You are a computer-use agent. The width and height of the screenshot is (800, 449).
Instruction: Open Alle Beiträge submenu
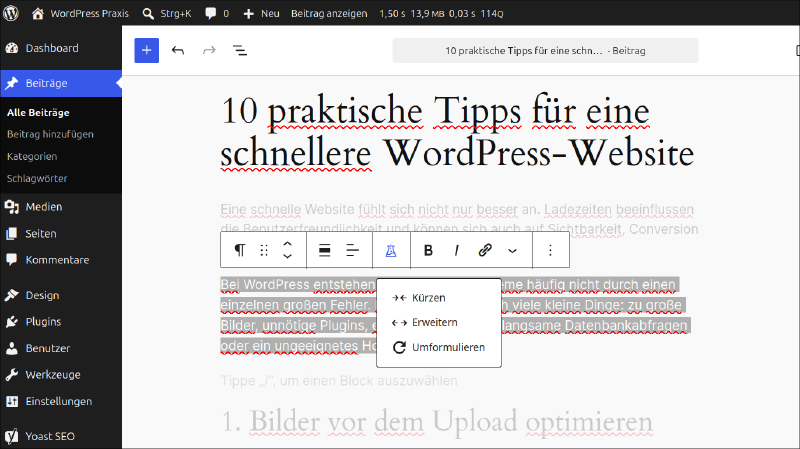tap(38, 112)
